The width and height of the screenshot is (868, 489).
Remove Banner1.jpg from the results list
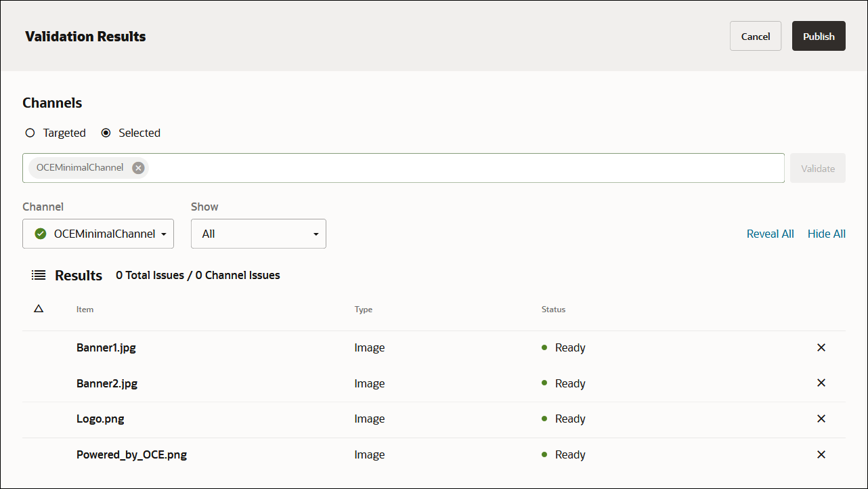tap(821, 347)
